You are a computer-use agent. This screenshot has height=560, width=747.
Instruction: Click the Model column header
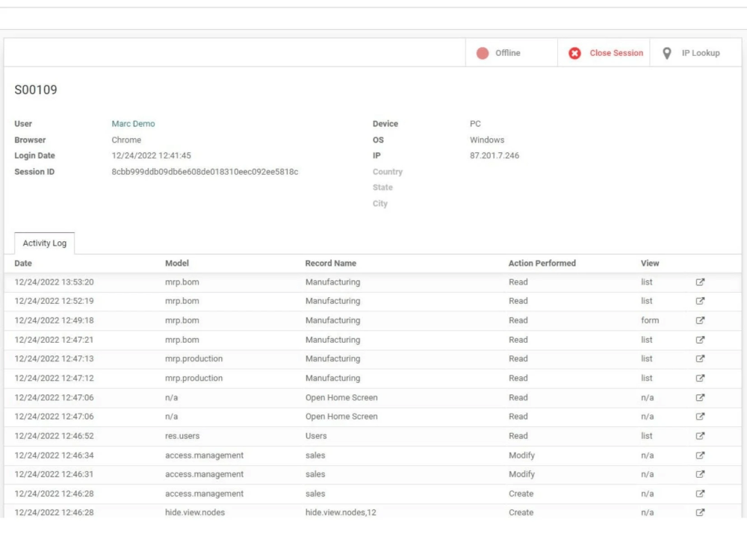click(176, 263)
